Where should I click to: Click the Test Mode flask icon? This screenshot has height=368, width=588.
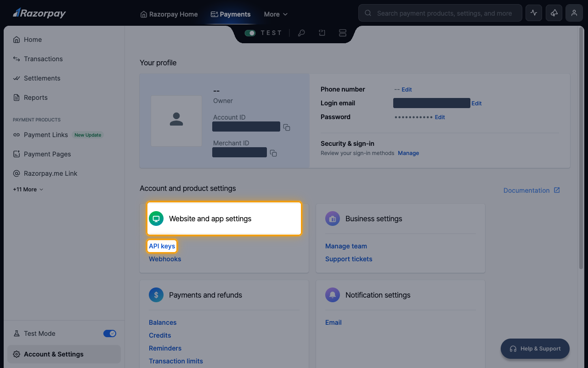coord(17,333)
